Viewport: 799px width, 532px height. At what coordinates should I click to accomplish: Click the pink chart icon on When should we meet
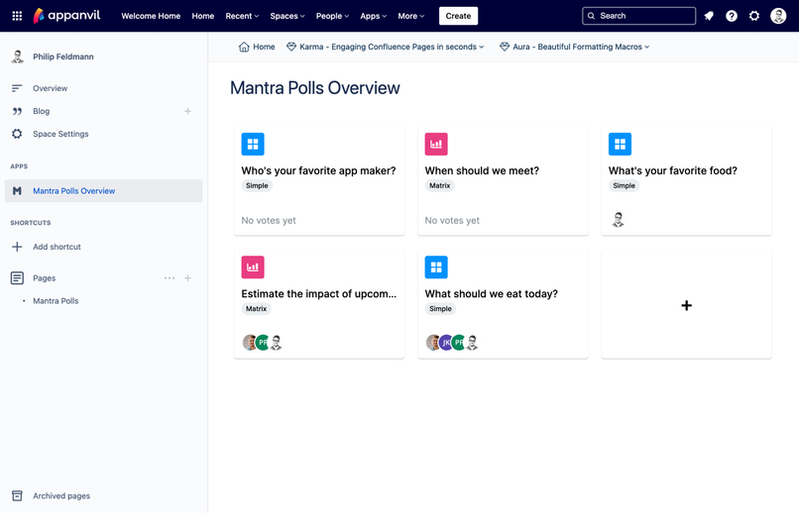[436, 144]
